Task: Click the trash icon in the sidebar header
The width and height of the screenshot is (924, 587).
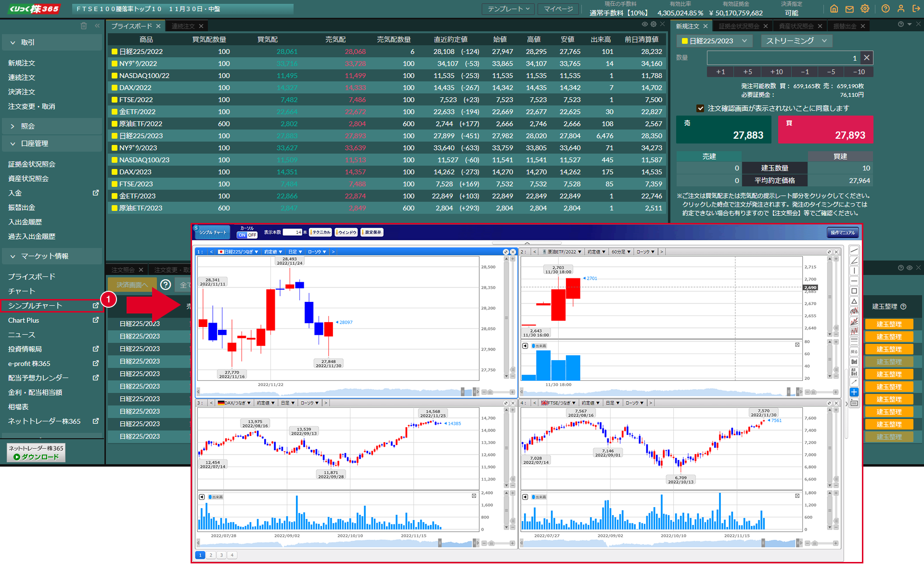Action: [84, 26]
